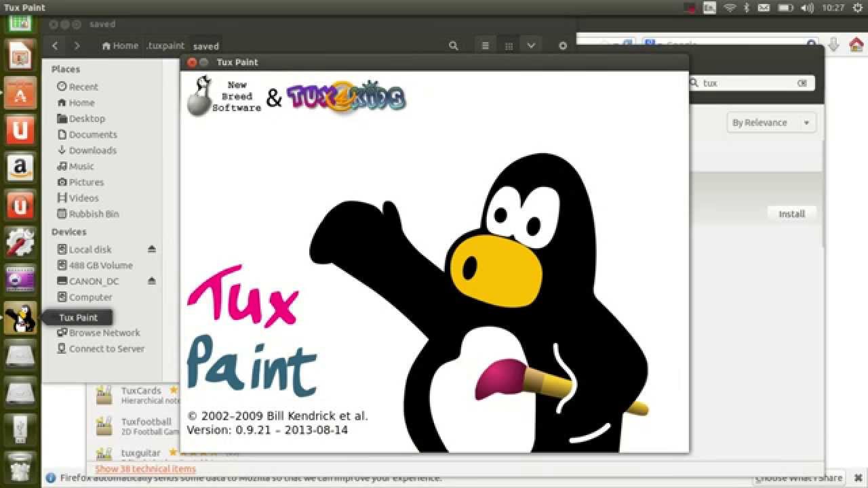Open Computer in Devices list
868x488 pixels.
(84, 297)
